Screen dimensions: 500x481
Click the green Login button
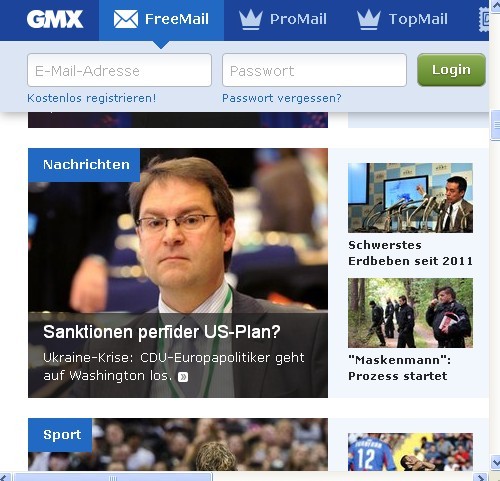pos(451,70)
